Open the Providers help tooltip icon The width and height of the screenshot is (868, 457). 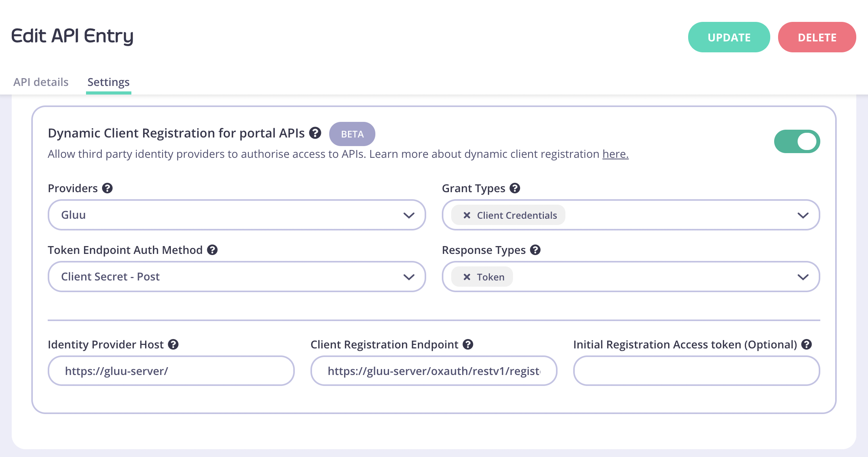(x=108, y=188)
